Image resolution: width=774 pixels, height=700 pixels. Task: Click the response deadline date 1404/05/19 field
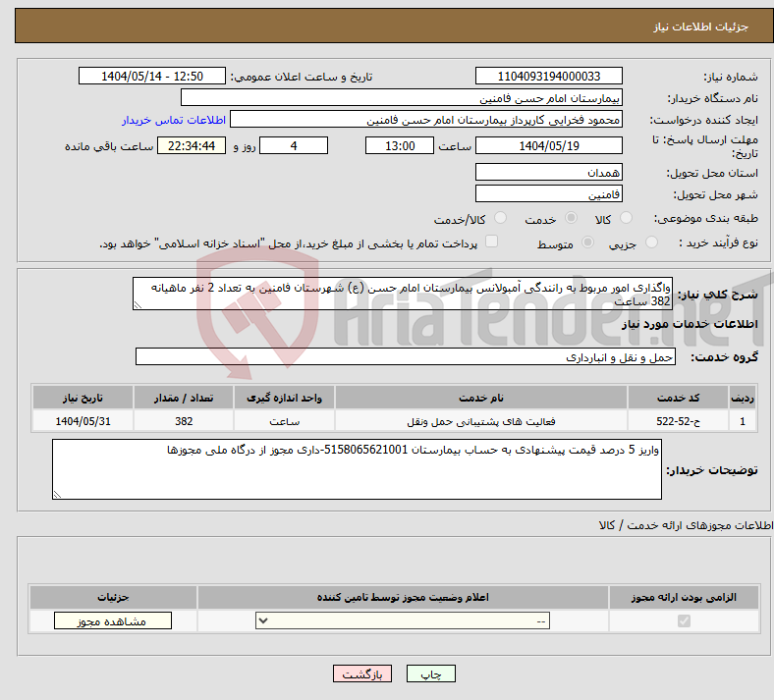[549, 145]
